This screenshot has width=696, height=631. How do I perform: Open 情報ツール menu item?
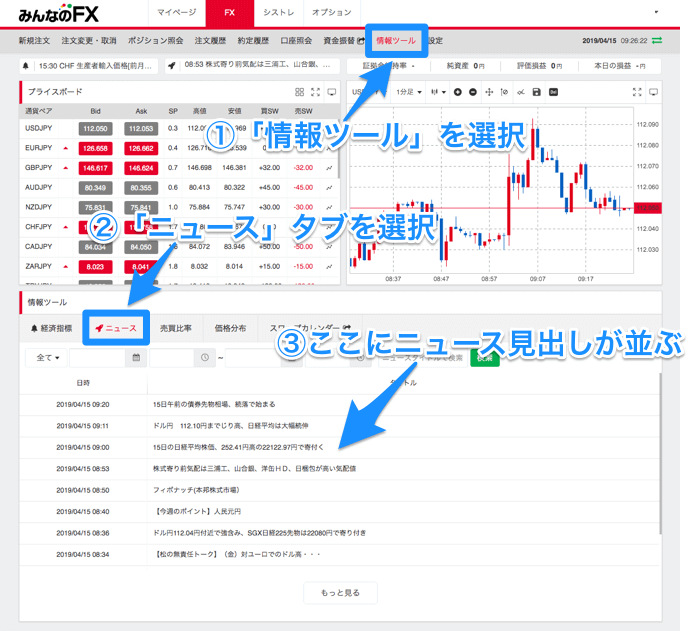coord(396,41)
